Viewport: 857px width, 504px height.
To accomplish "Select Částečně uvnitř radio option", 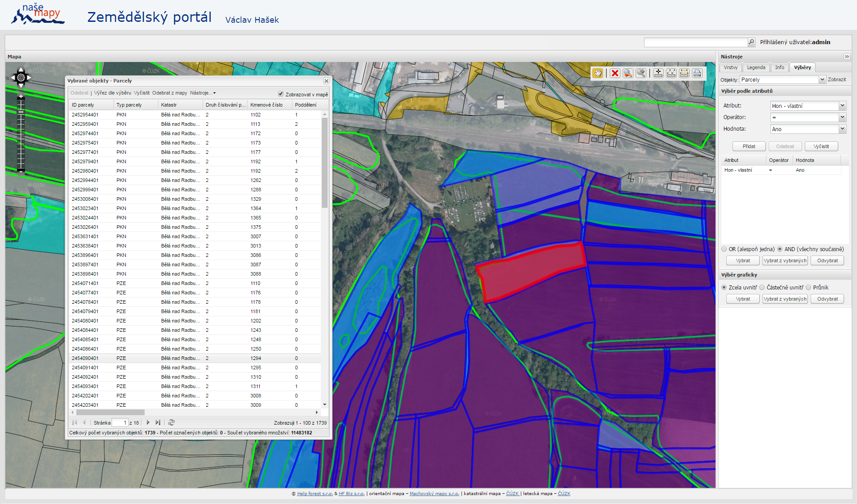I will coord(762,287).
